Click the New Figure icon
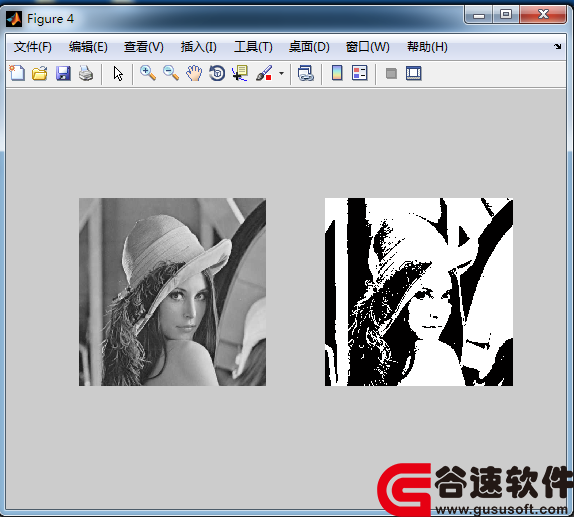Viewport: 574px width, 517px height. (17, 73)
